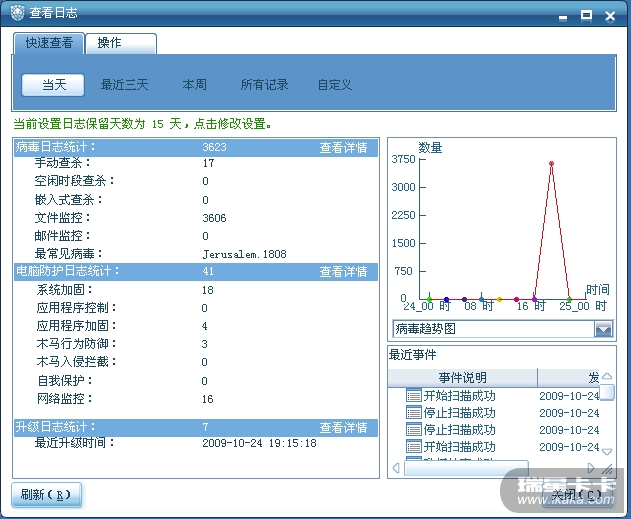Click the 发 date column header in recent events
This screenshot has height=519, width=631.
[x=569, y=377]
